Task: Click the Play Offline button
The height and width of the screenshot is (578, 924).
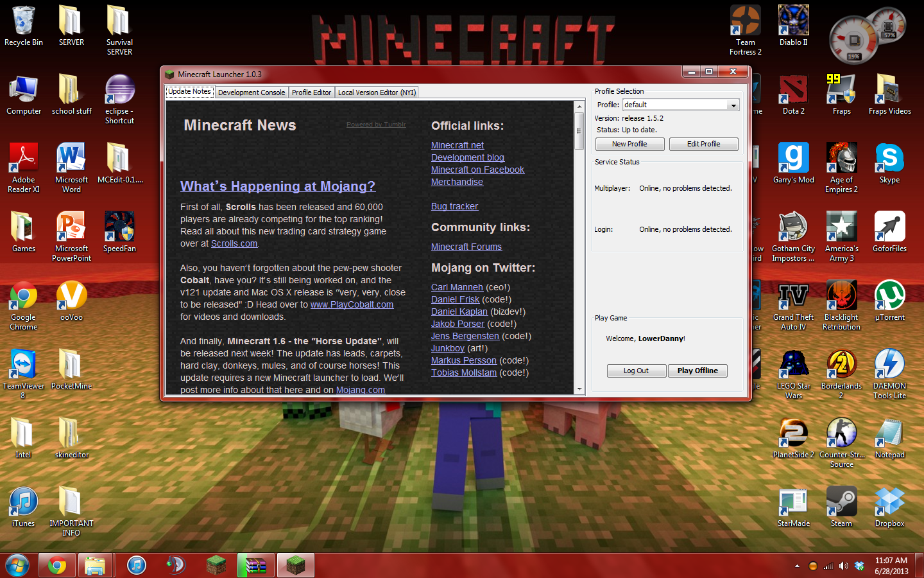Action: click(697, 371)
